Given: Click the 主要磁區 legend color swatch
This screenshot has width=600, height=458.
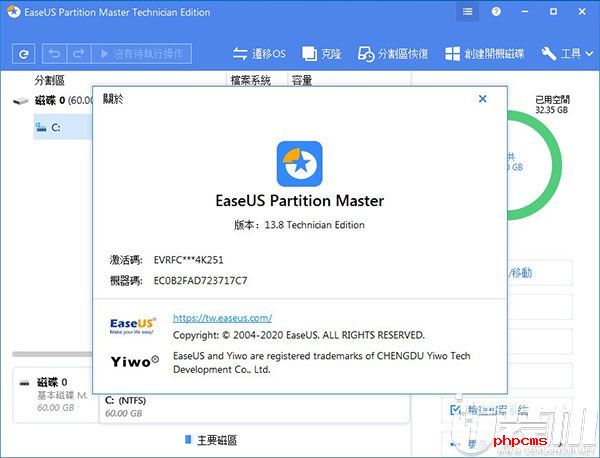Looking at the screenshot, I should (x=188, y=439).
